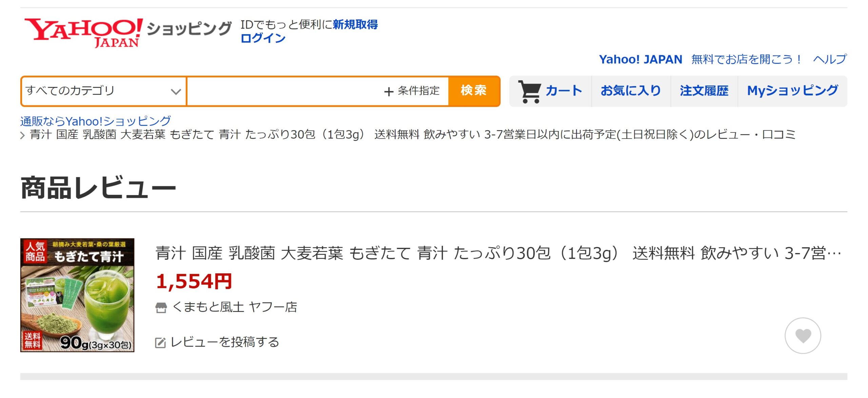Viewport: 868px width, 398px height.
Task: Open the shopping cart icon
Action: (x=530, y=91)
